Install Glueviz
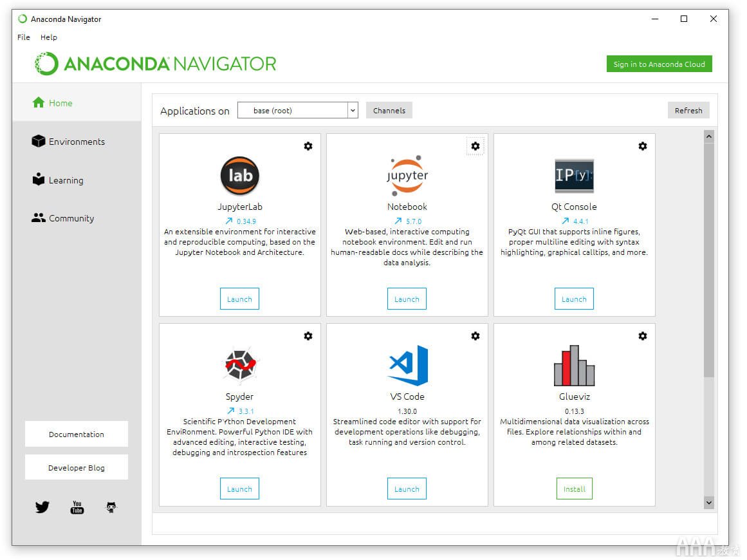The image size is (747, 560). tap(575, 489)
